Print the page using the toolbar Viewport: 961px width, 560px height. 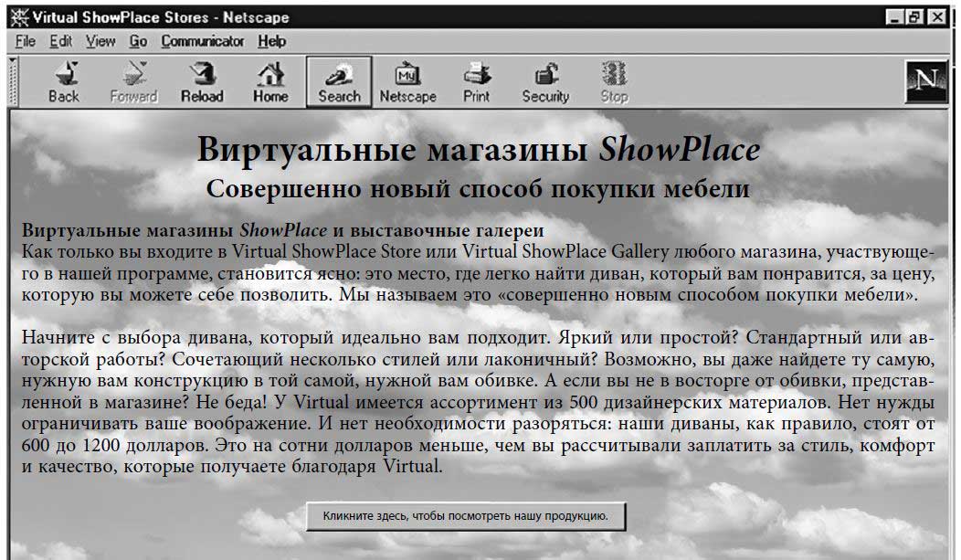(x=476, y=82)
